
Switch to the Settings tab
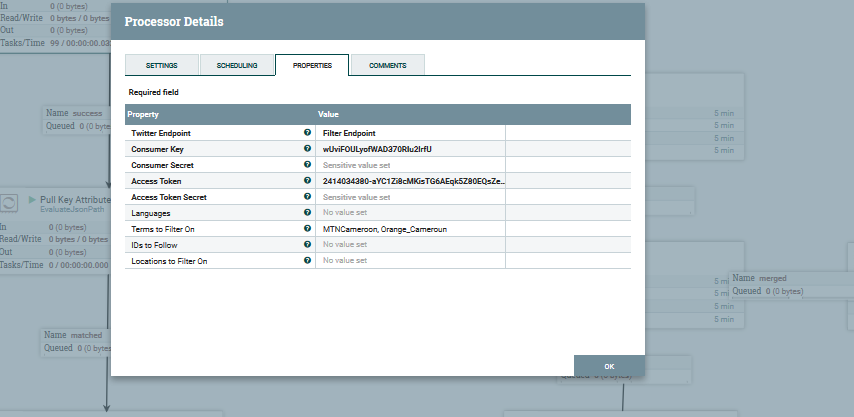click(x=162, y=65)
